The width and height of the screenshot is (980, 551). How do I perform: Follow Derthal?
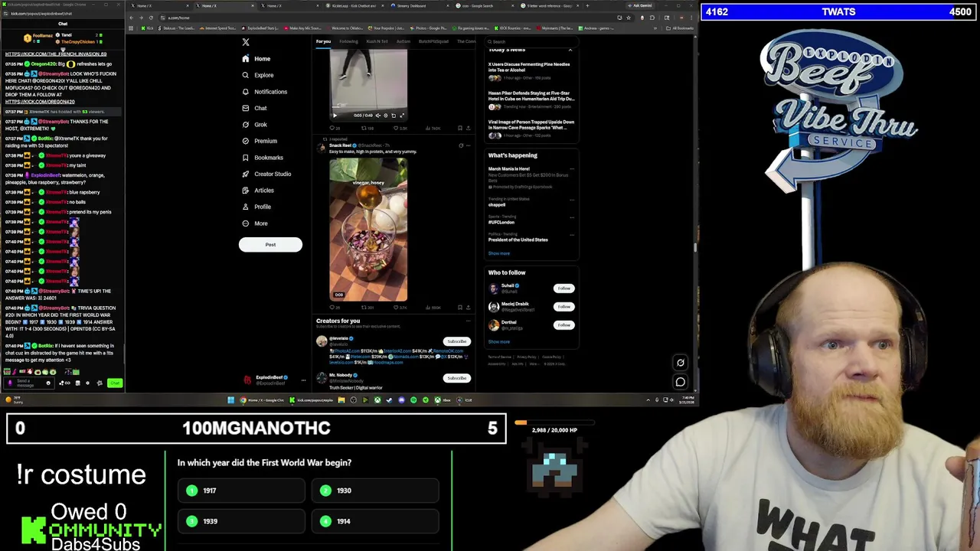pos(563,325)
